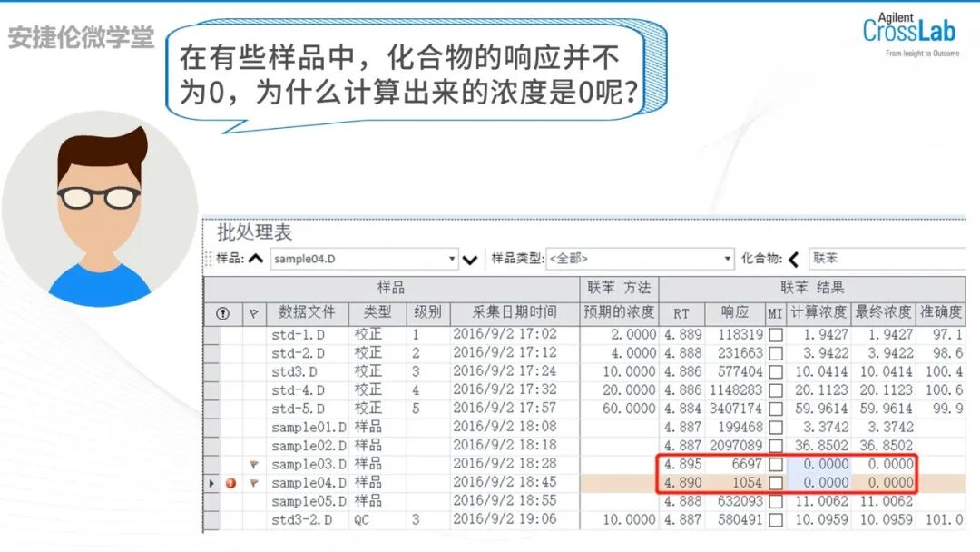980x552 pixels.
Task: Sort by 最终浓度 column header
Action: 883,312
